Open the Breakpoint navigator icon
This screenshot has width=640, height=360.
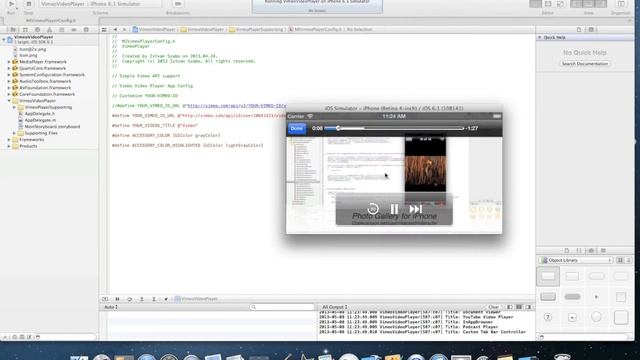click(x=74, y=30)
